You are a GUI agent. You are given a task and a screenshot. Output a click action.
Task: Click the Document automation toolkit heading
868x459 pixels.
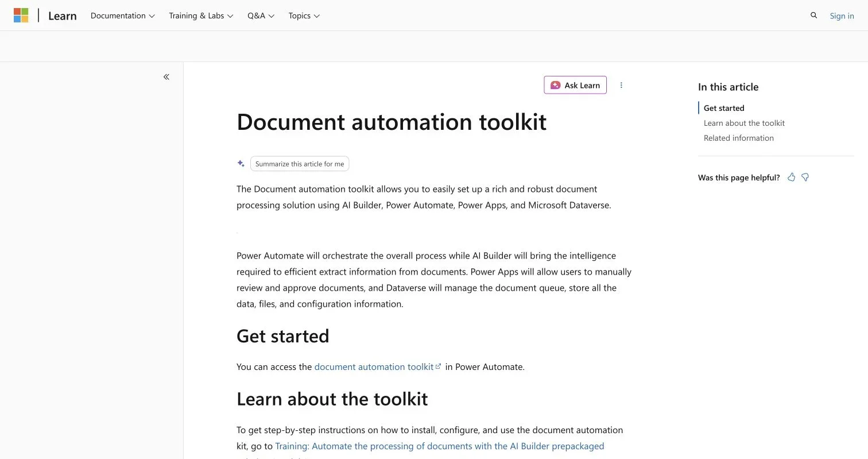click(392, 122)
